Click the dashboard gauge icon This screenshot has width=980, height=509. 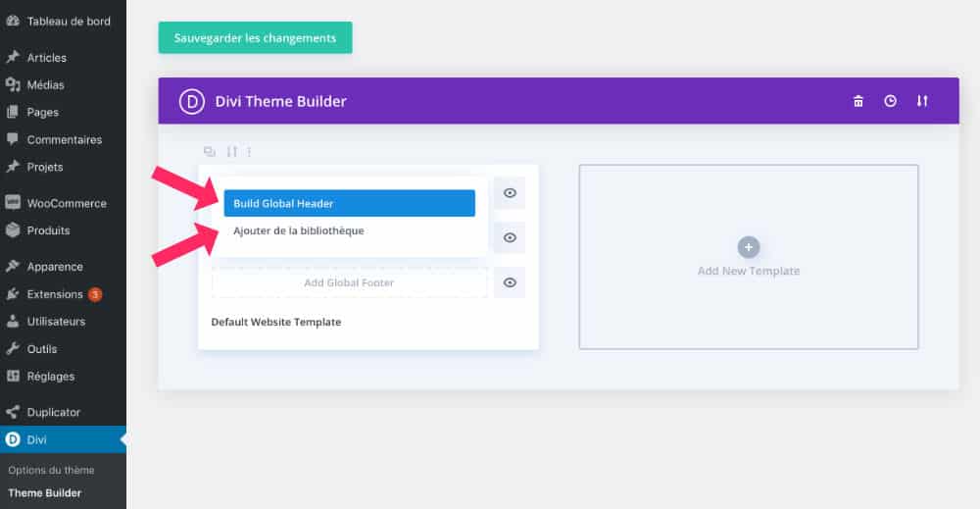pos(13,21)
